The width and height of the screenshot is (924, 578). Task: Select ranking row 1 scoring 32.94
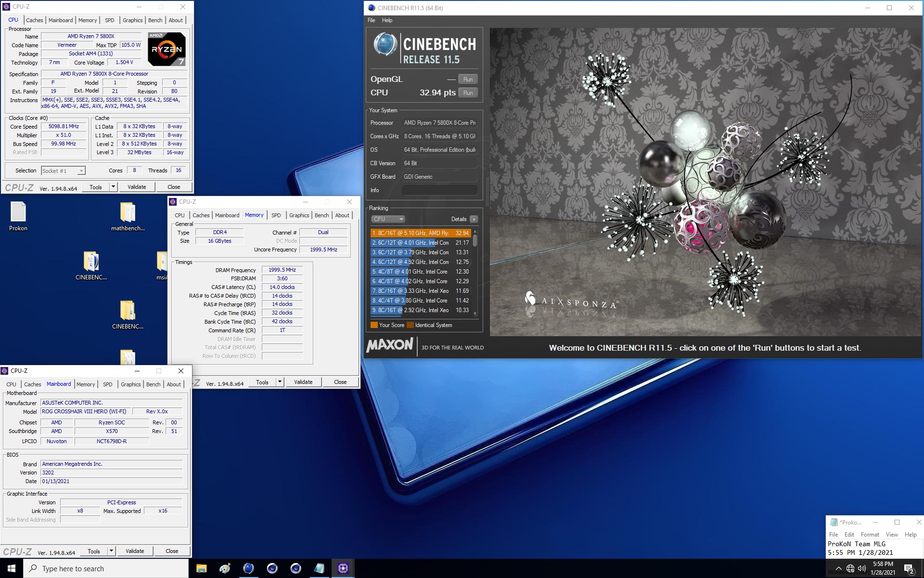pyautogui.click(x=421, y=233)
